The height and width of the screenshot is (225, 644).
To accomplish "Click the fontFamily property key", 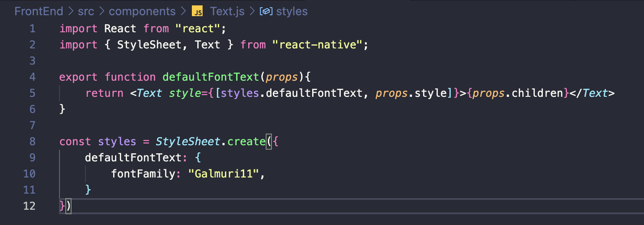I will (x=143, y=174).
